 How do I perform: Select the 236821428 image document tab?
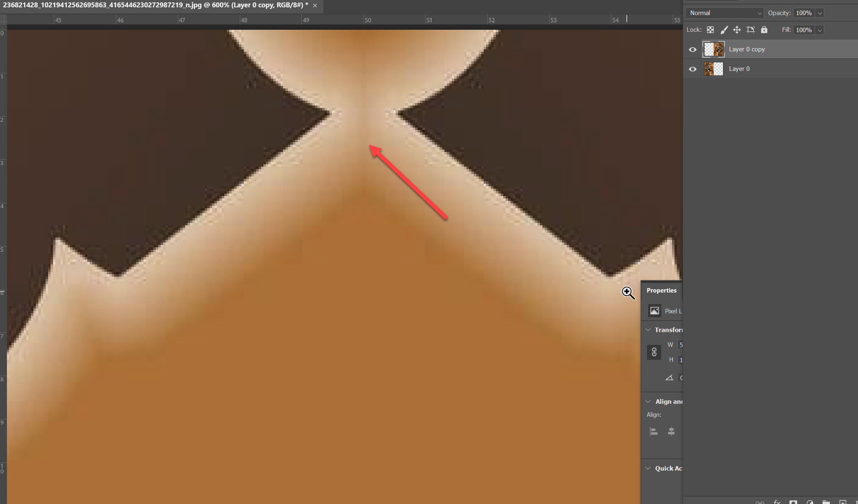click(x=155, y=5)
